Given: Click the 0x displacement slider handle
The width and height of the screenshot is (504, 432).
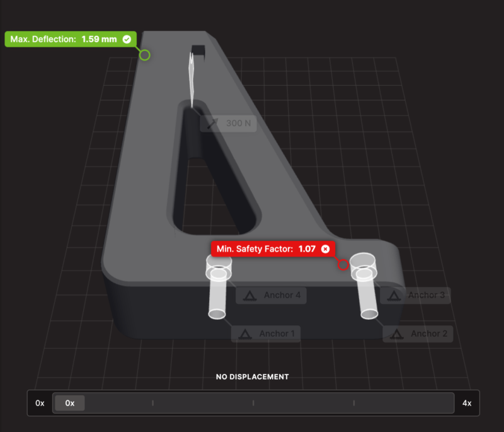Looking at the screenshot, I should pos(70,403).
